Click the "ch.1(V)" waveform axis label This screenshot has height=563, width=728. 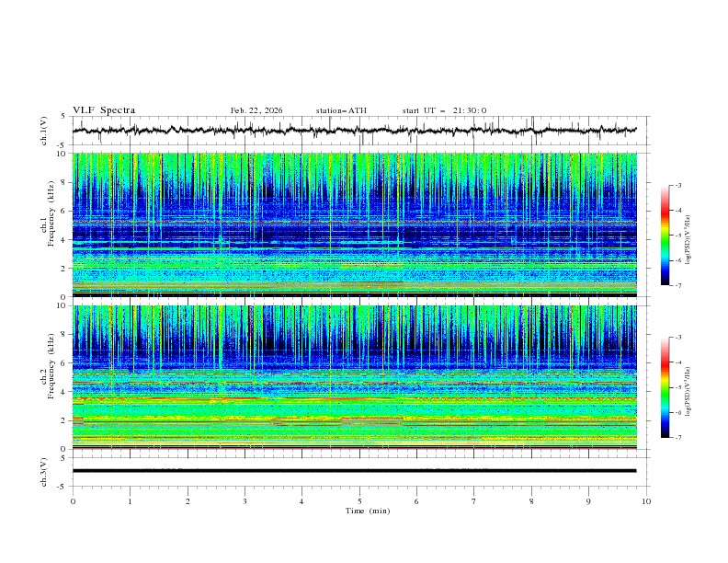[x=44, y=131]
